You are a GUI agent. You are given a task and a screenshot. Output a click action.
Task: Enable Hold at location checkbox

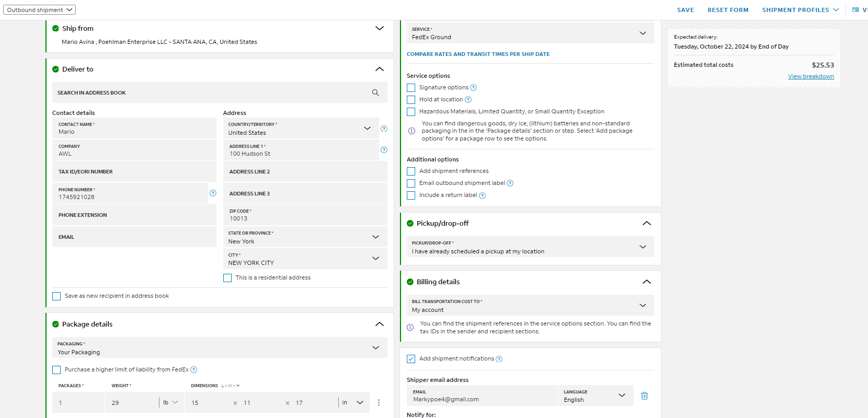tap(411, 100)
